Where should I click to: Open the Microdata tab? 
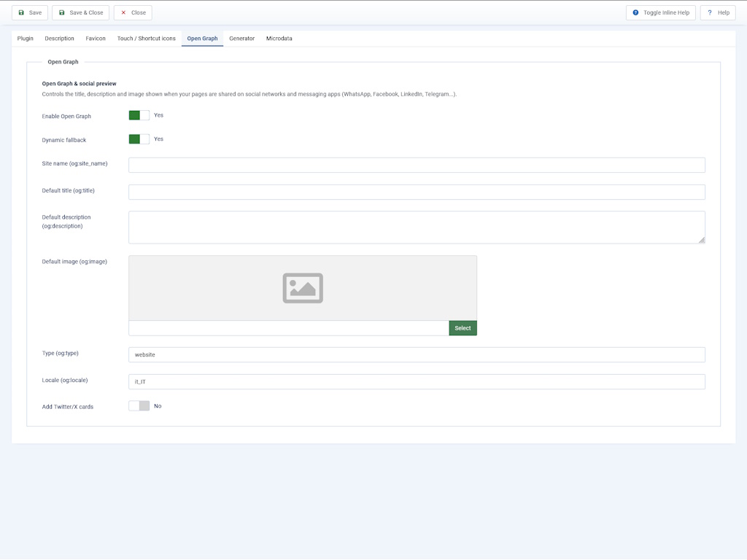[x=279, y=39]
